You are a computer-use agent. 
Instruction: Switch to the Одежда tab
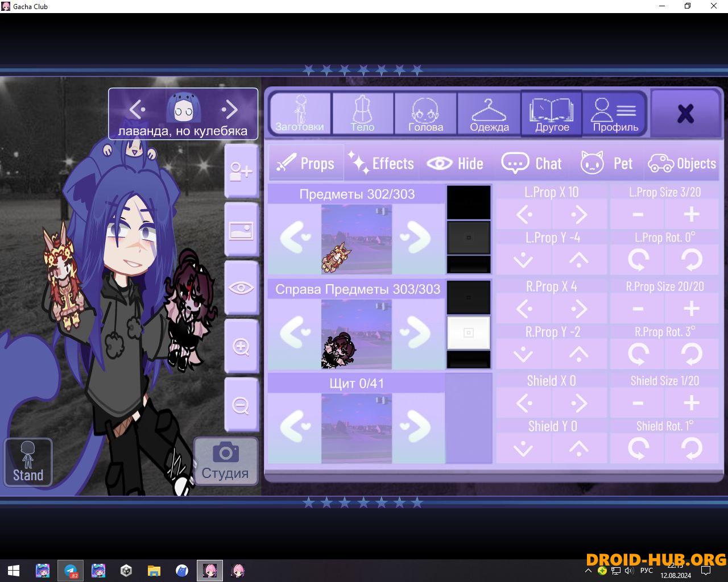click(489, 114)
